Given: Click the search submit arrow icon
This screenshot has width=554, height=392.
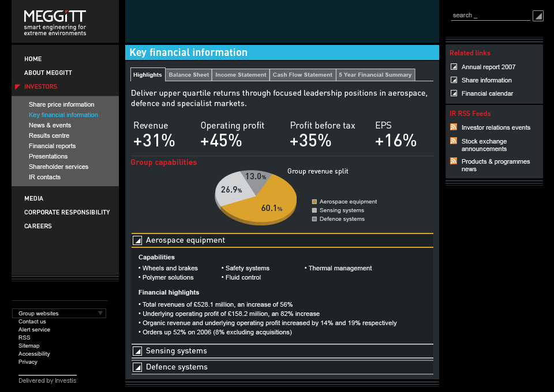Looking at the screenshot, I should click(537, 16).
